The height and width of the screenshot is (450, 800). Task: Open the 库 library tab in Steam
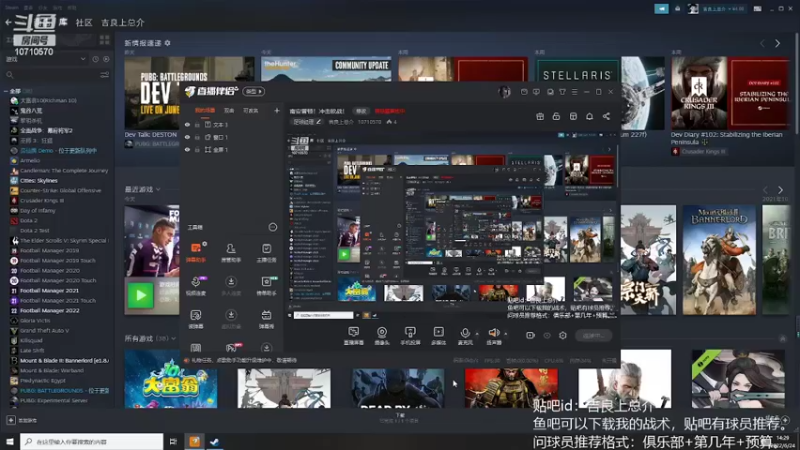[63, 22]
